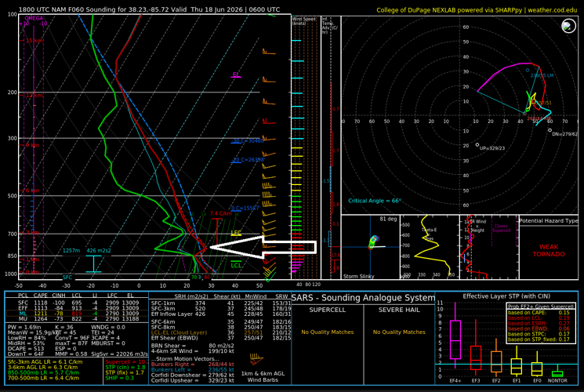This screenshot has width=584, height=392.
Task: Click the "based on LCL: 0.19" line
Action: pyautogui.click(x=539, y=318)
